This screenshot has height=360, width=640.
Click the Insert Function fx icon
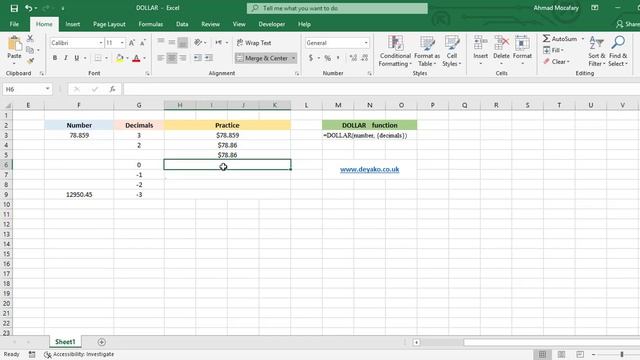(112, 89)
